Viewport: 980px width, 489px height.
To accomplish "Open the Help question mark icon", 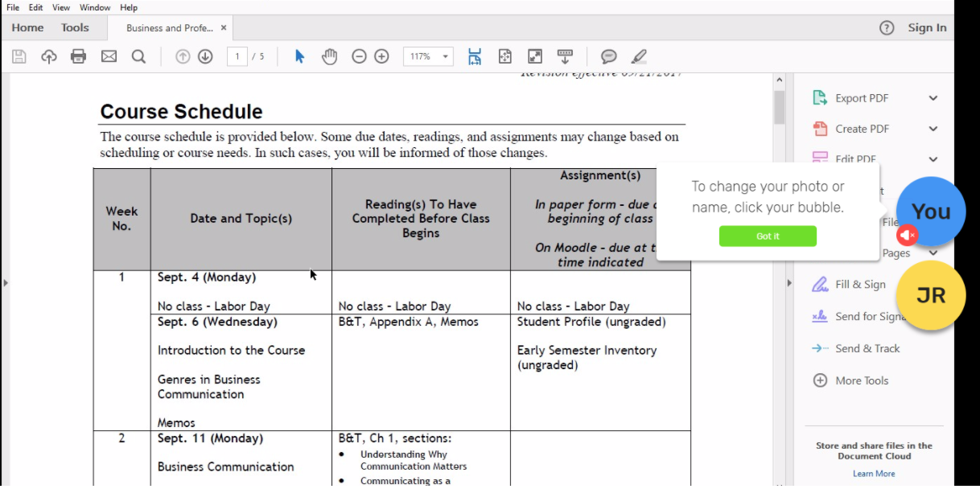I will coord(887,27).
